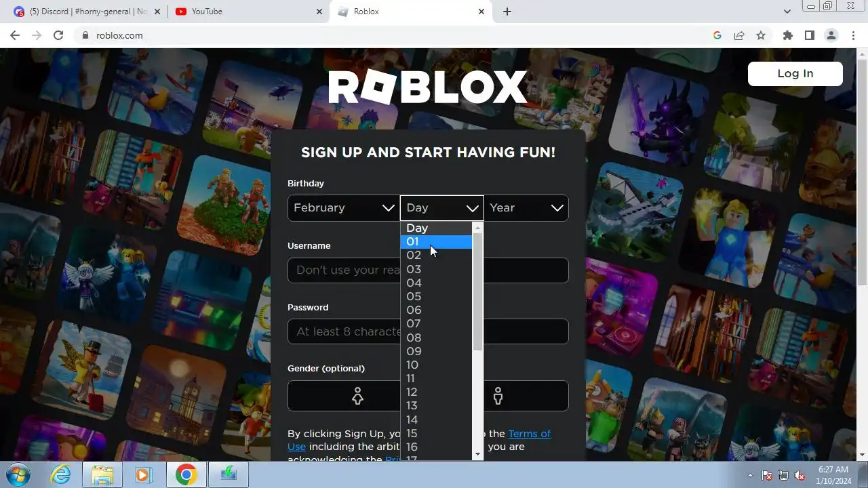Image resolution: width=868 pixels, height=488 pixels.
Task: Select the male gender icon button
Action: pos(498,396)
